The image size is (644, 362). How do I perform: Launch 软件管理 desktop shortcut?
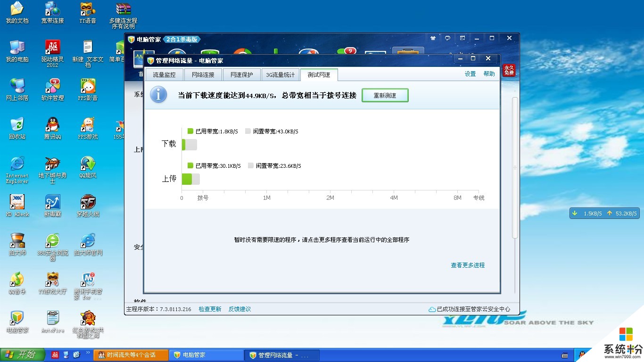(x=52, y=90)
